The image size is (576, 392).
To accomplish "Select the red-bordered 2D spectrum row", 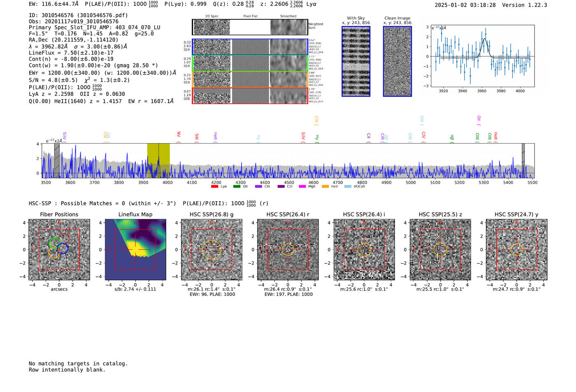I will coord(250,95).
